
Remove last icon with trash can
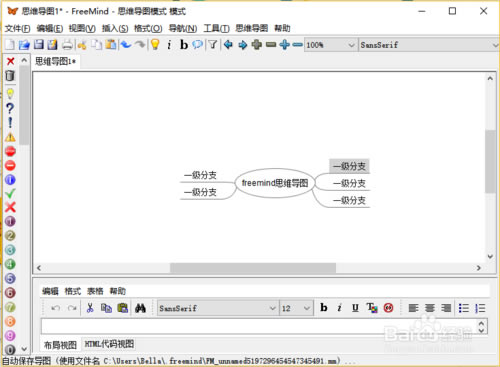tap(10, 76)
